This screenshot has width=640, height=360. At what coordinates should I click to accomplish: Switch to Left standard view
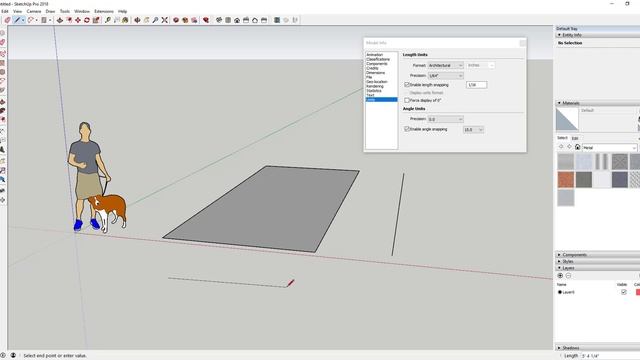(264, 20)
